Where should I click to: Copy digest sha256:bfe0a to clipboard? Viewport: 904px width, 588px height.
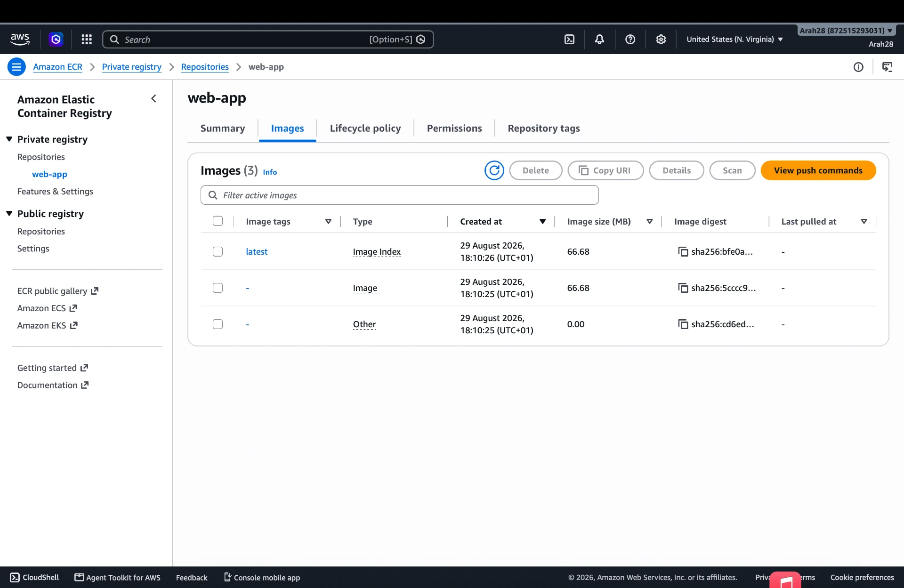pyautogui.click(x=683, y=252)
